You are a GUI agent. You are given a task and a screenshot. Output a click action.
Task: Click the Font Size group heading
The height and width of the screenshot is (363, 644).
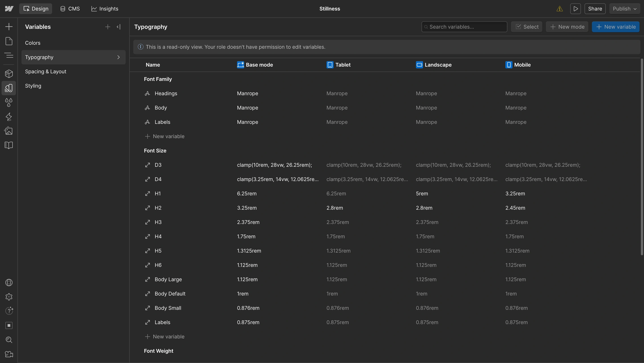click(x=155, y=151)
